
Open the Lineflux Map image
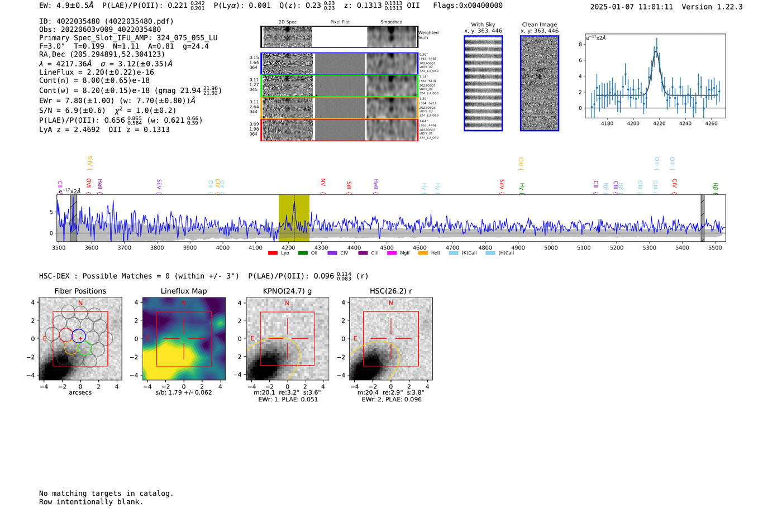pyautogui.click(x=184, y=339)
